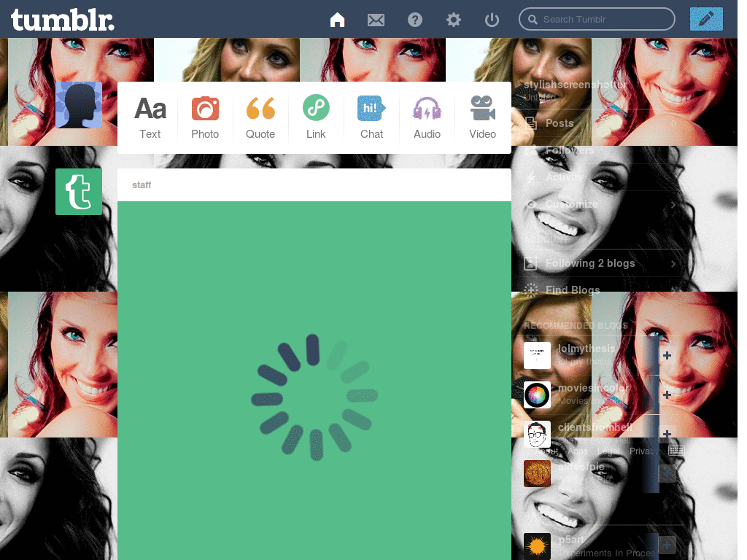Open the staff blog name link

pyautogui.click(x=142, y=184)
